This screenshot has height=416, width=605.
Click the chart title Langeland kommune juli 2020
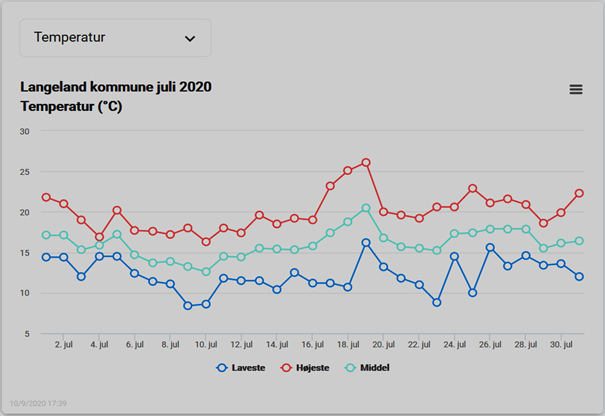pos(116,87)
